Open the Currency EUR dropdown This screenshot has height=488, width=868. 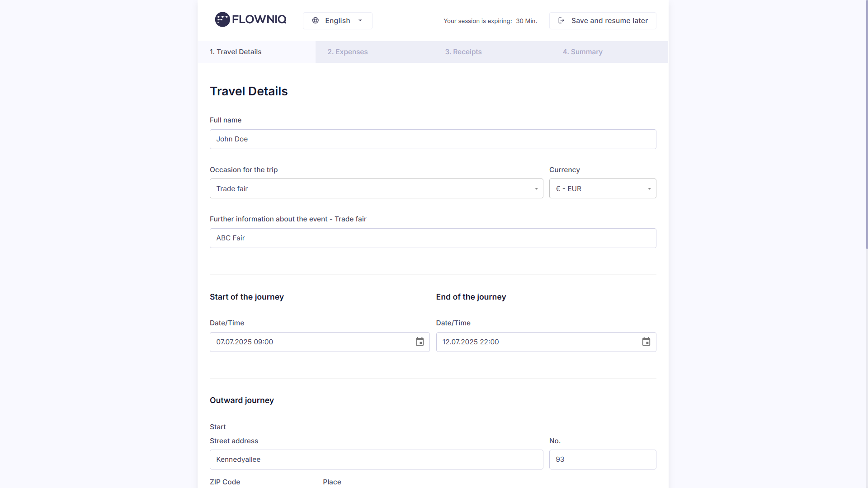tap(602, 188)
